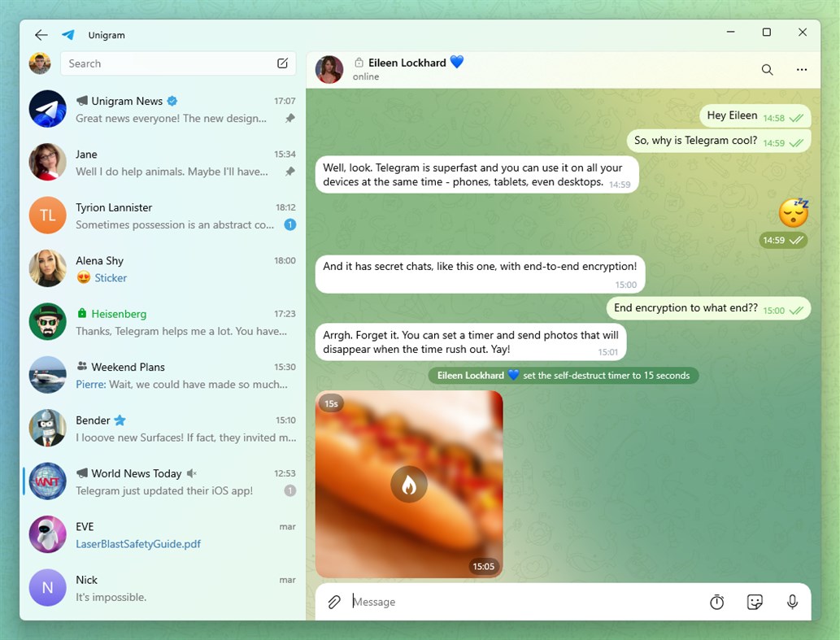Open the three-dot chat options menu
Screen dimensions: 840x640
(x=802, y=70)
